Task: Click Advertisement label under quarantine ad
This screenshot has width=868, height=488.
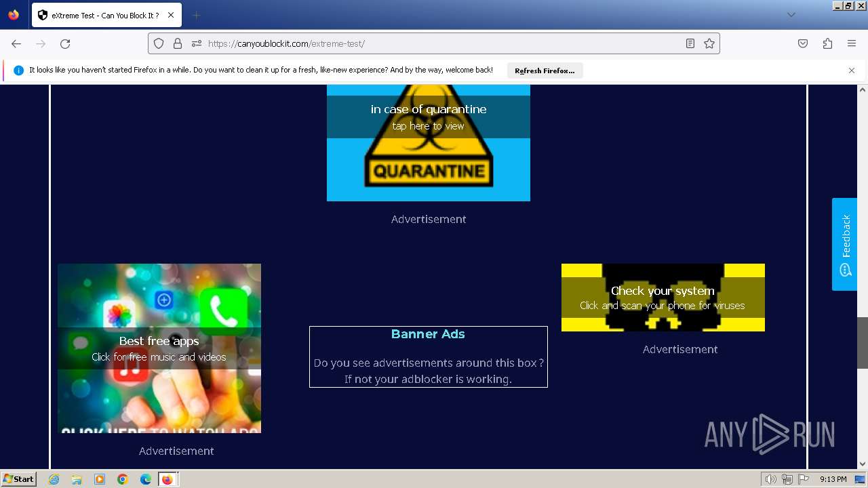Action: tap(429, 219)
